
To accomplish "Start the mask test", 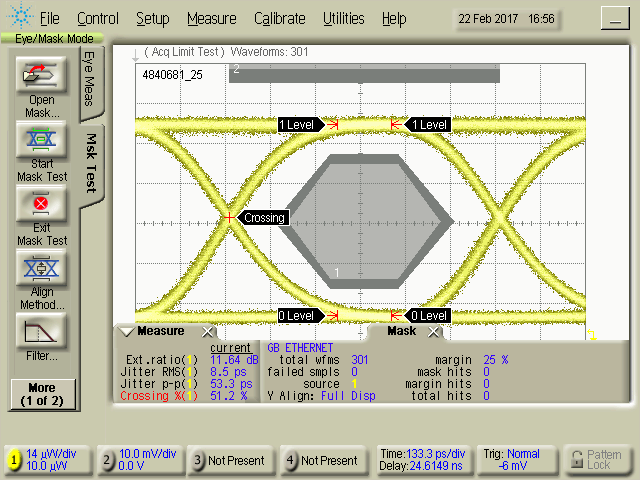I will tap(41, 139).
